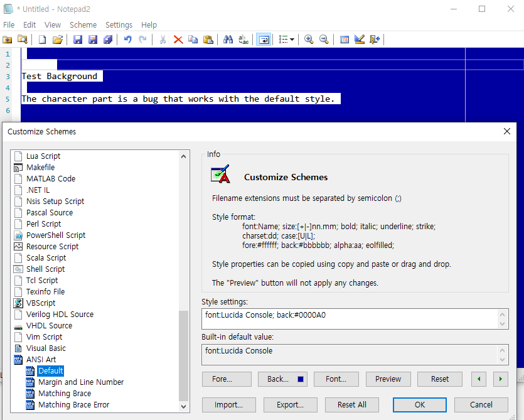Open the View menu
This screenshot has height=420, width=524.
[53, 25]
